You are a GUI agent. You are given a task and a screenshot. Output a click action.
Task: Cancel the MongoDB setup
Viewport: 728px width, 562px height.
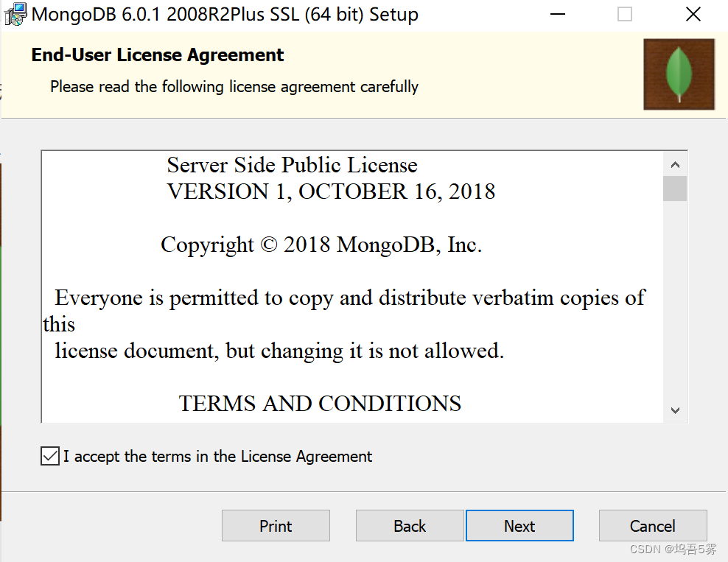[652, 526]
